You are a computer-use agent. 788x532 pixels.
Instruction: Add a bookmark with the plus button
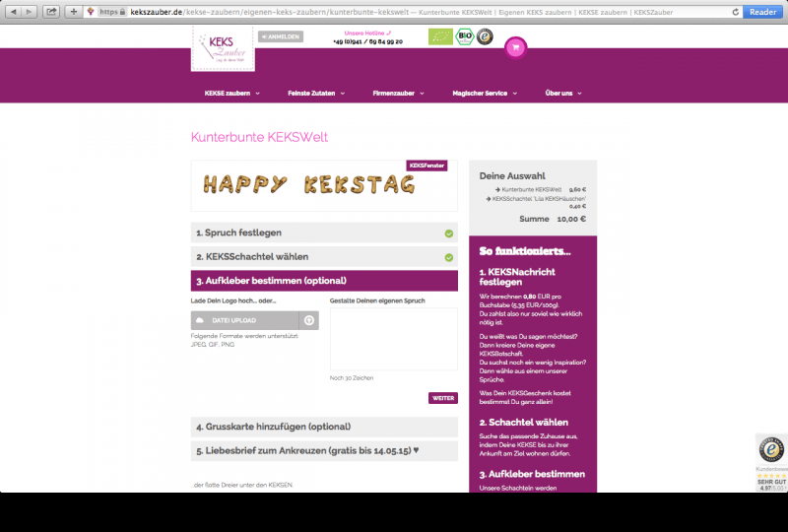pos(73,12)
